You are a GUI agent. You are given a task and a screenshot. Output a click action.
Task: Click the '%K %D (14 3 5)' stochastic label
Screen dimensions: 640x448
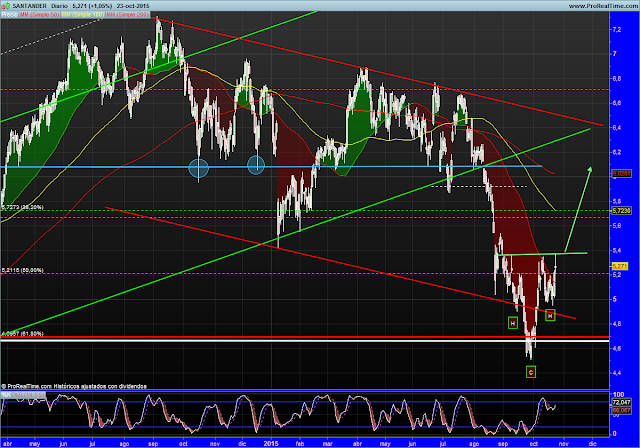click(x=23, y=395)
